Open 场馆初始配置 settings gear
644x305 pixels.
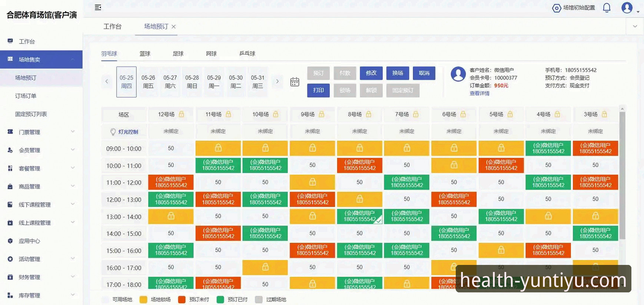[557, 8]
